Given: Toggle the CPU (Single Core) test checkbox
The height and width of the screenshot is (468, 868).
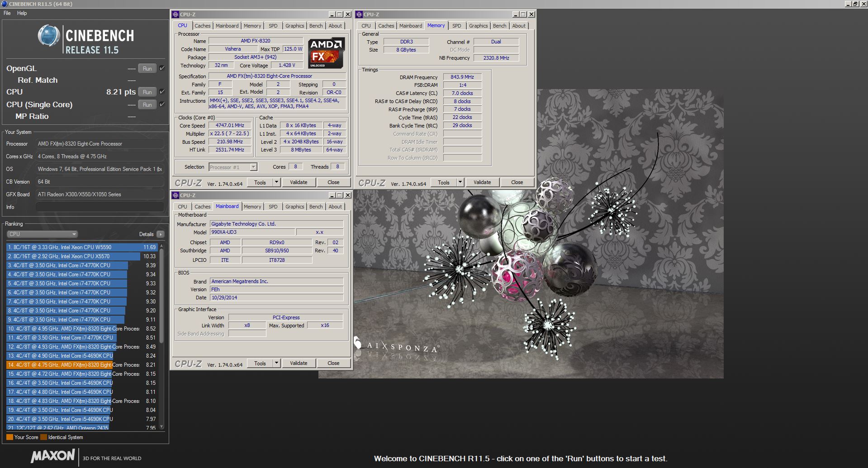Looking at the screenshot, I should pyautogui.click(x=162, y=104).
